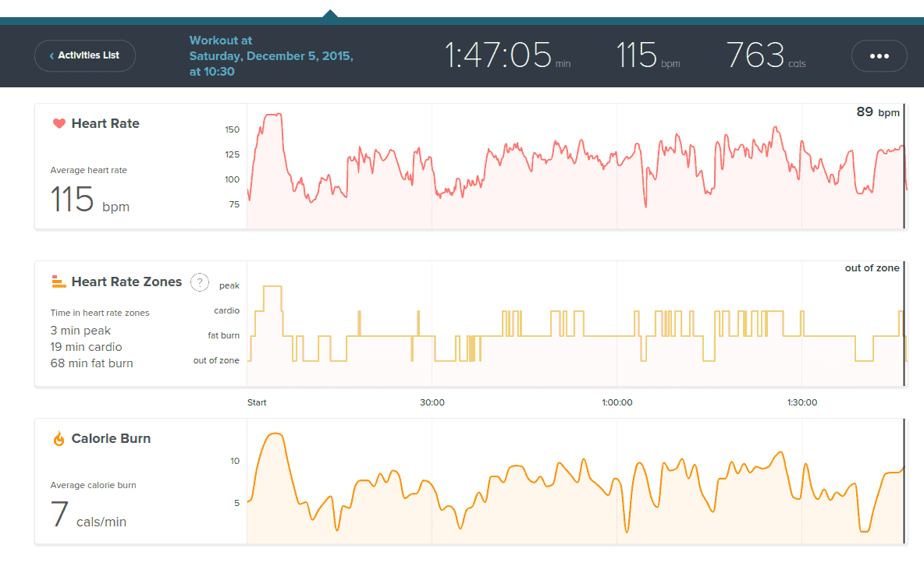
Task: Click the 1:30:00 time axis marker
Action: click(801, 402)
